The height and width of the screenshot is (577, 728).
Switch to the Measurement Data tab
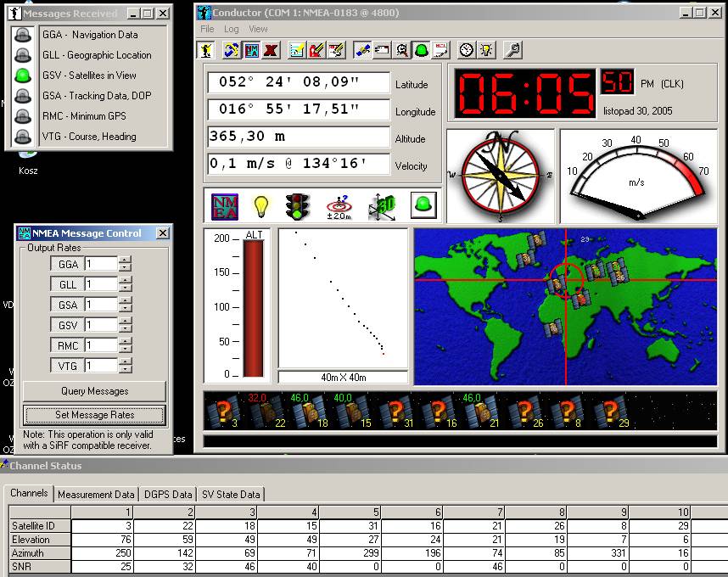coord(96,494)
